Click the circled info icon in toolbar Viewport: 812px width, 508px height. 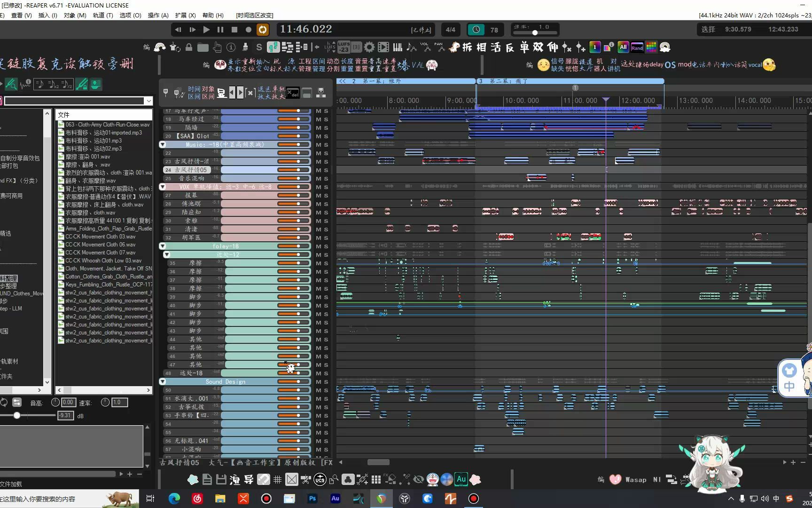coord(231,47)
